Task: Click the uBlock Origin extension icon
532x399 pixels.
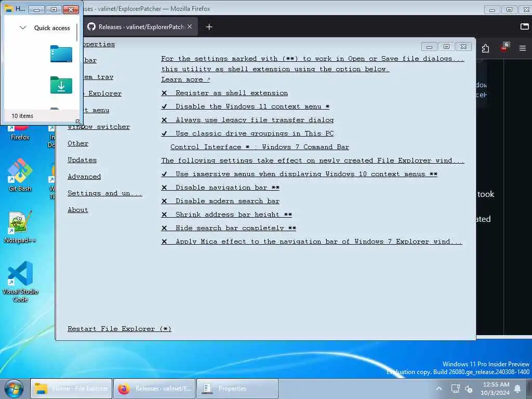Action: coord(504,48)
